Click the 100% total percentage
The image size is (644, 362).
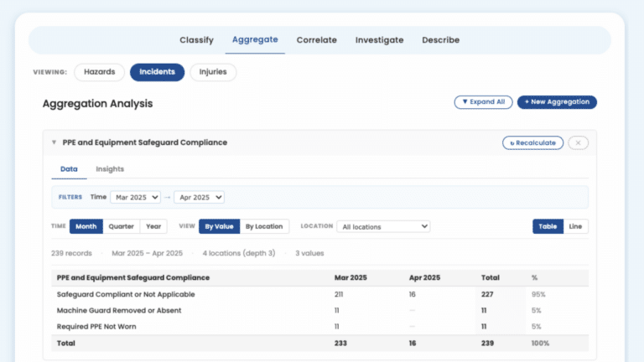point(540,343)
